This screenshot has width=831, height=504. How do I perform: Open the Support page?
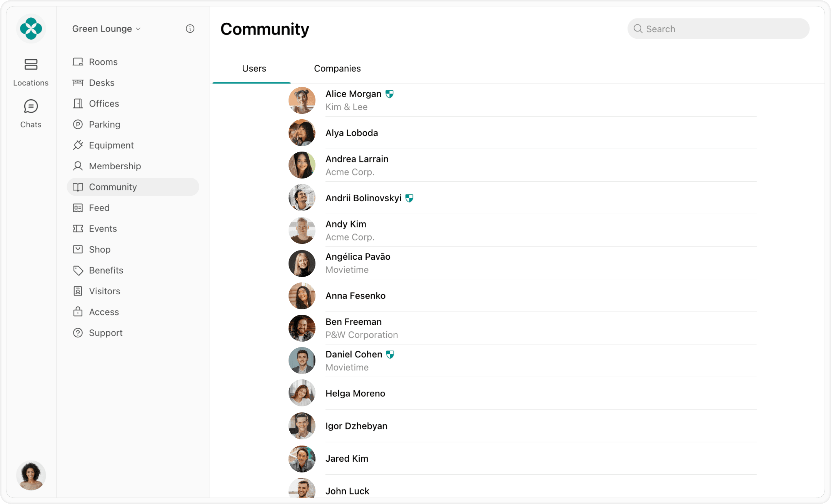pyautogui.click(x=106, y=332)
